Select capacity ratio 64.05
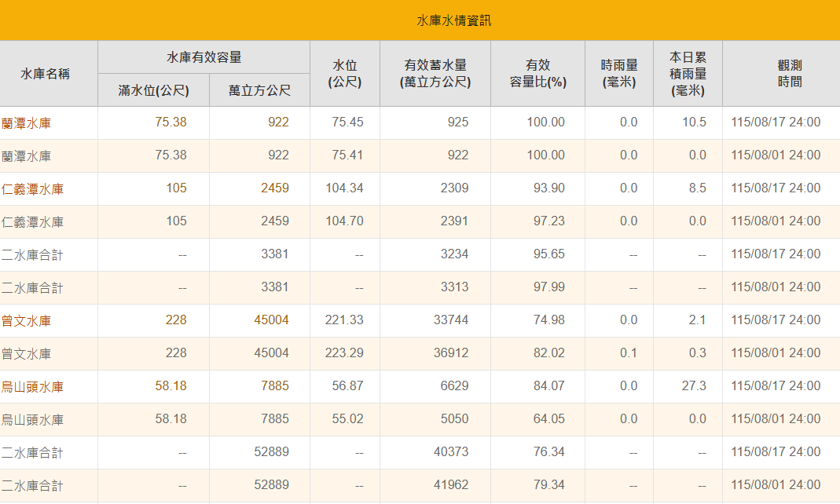Viewport: 840px width, 504px height. tap(549, 419)
